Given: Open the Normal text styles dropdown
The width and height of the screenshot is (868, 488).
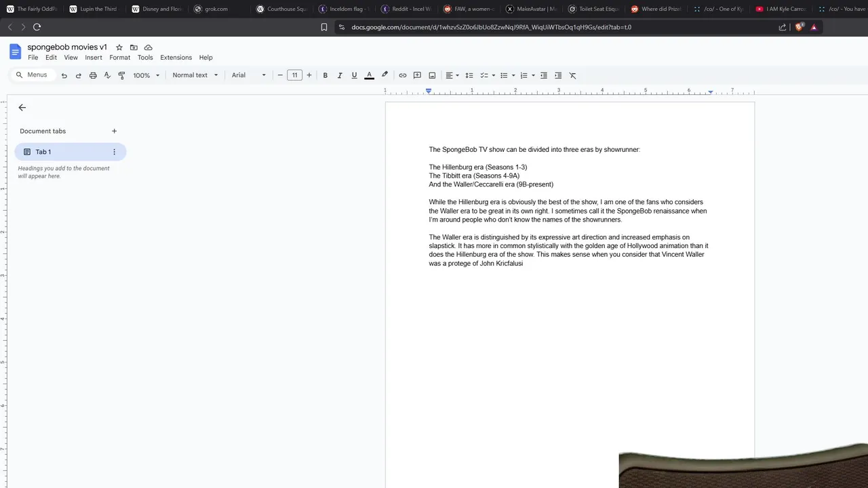Looking at the screenshot, I should click(x=195, y=75).
